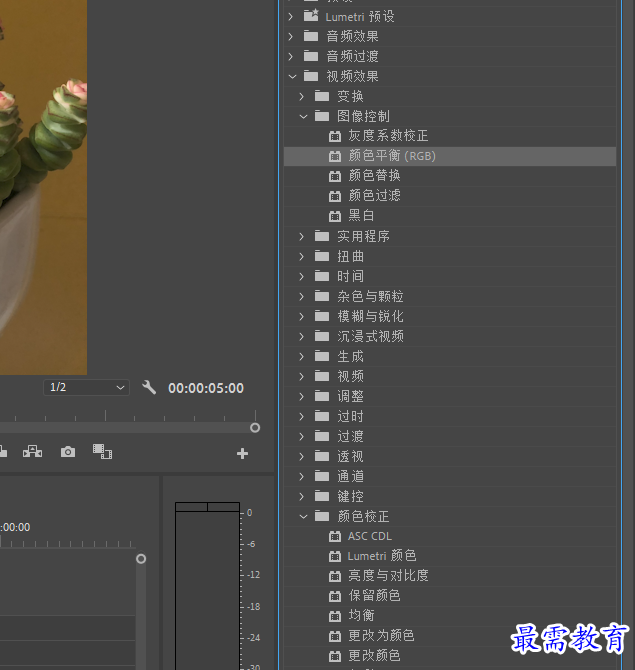Click the 00:00:05:00 duration timecode
The width and height of the screenshot is (635, 670).
click(x=206, y=388)
